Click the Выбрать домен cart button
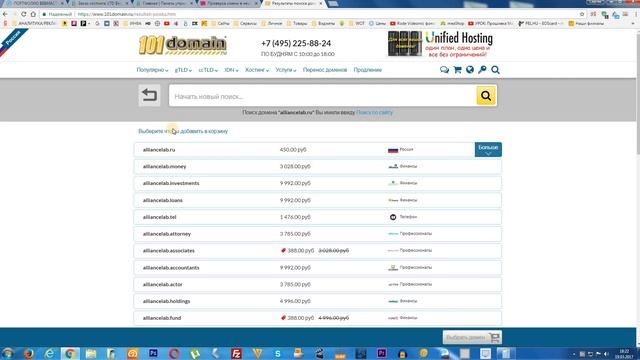Viewport: 640px width, 360px height. click(472, 338)
